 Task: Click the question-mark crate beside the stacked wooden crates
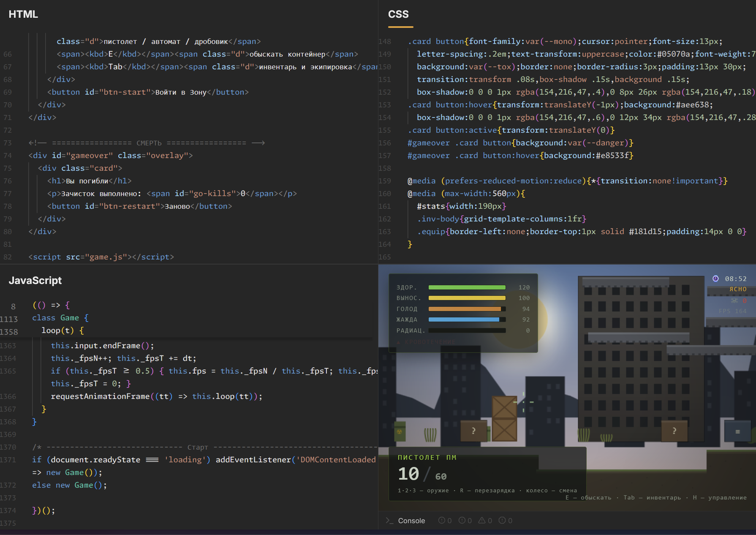pyautogui.click(x=473, y=431)
